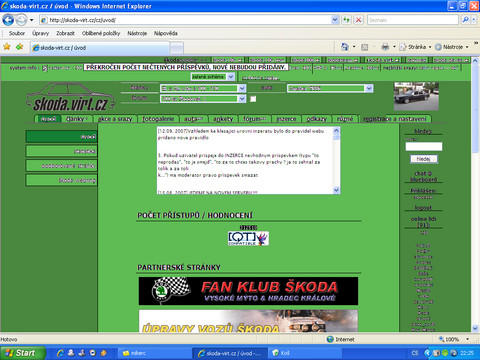
Task: Open the inzerce tab
Action: [x=286, y=119]
